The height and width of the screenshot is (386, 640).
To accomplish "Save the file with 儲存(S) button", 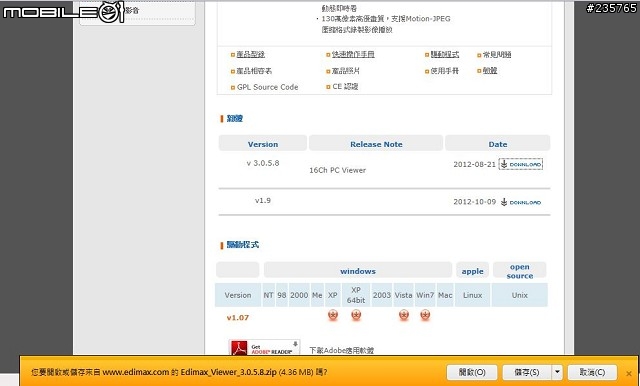I will click(x=527, y=372).
